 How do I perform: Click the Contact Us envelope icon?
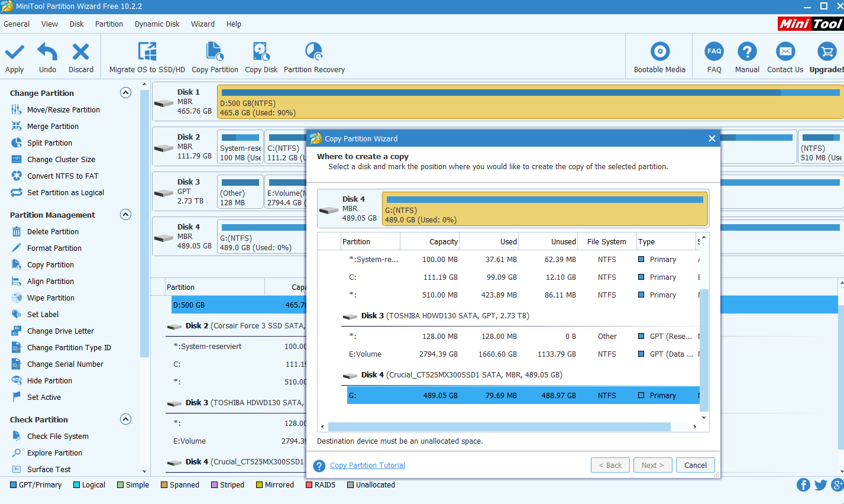(x=785, y=51)
